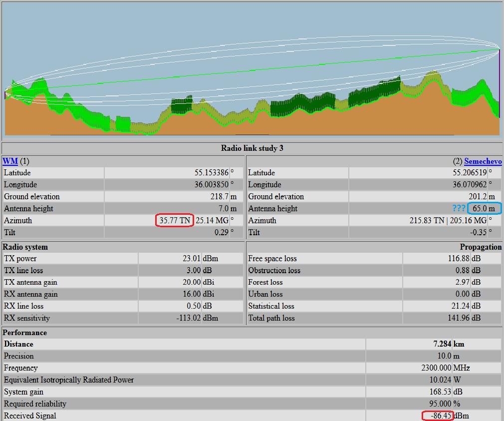The image size is (504, 421).
Task: Select WM azimuth 25.14 MG value
Action: tap(212, 220)
